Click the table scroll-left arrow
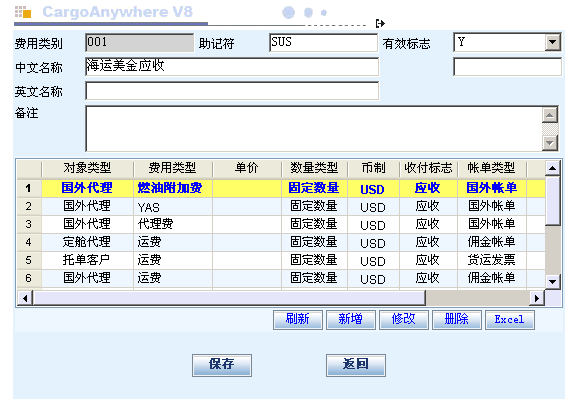The image size is (580, 416). coord(25,298)
